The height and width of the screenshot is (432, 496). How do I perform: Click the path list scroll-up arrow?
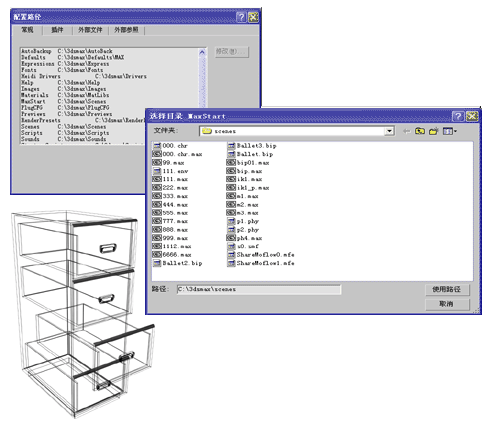[202, 53]
